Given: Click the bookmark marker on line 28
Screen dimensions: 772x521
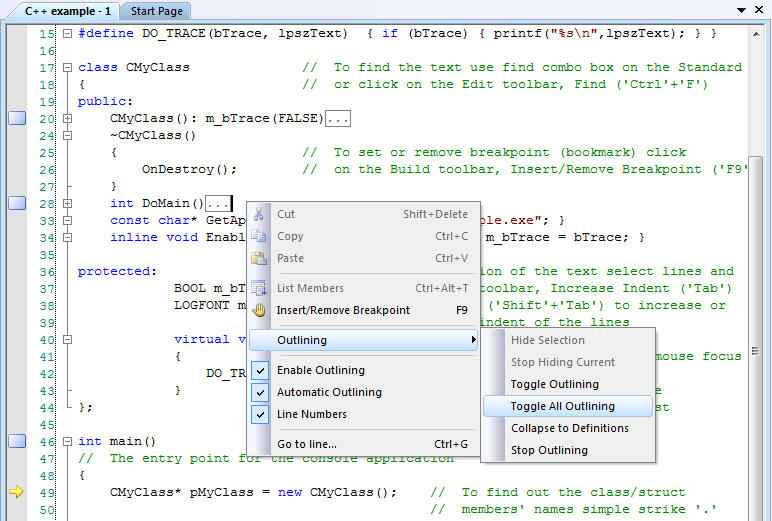Looking at the screenshot, I should 17,203.
